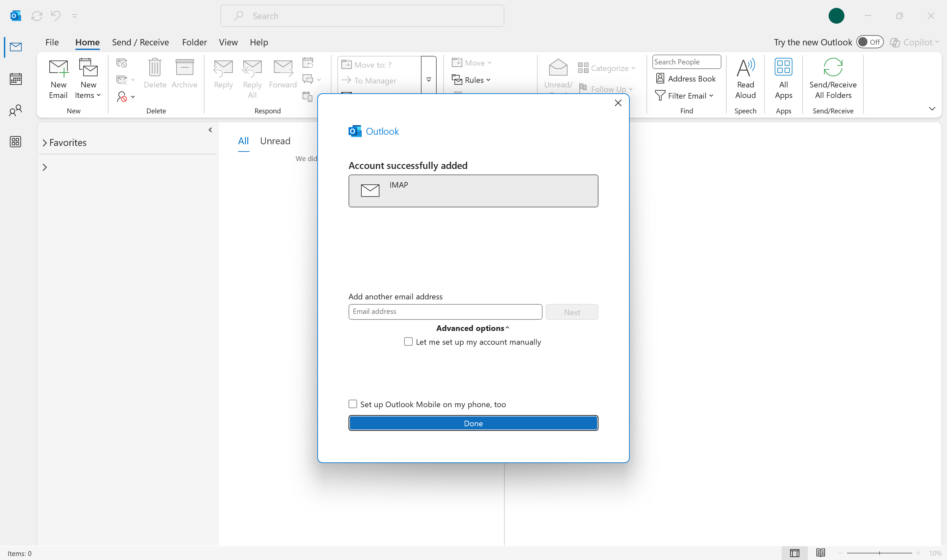Viewport: 947px width, 560px height.
Task: Open the Address Book
Action: point(686,79)
